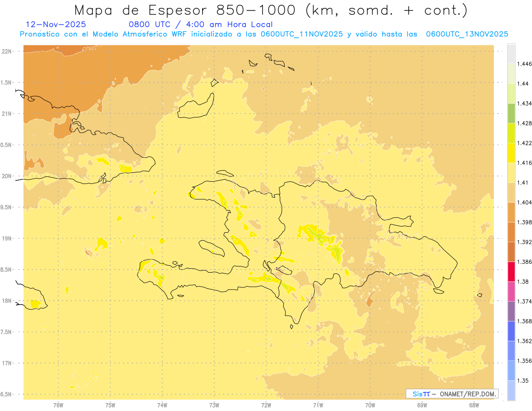
Task: Click the initialization time "0600UTC_11NOV2025"
Action: coord(301,34)
